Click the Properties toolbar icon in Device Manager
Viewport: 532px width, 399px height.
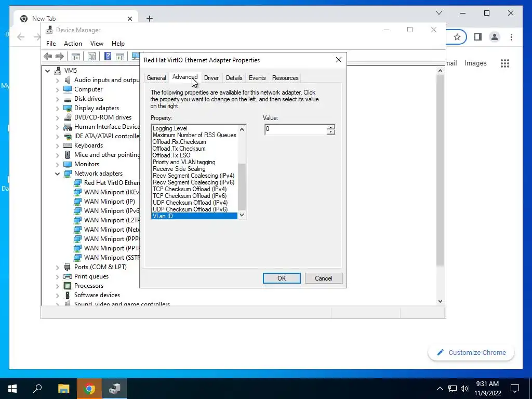point(91,56)
